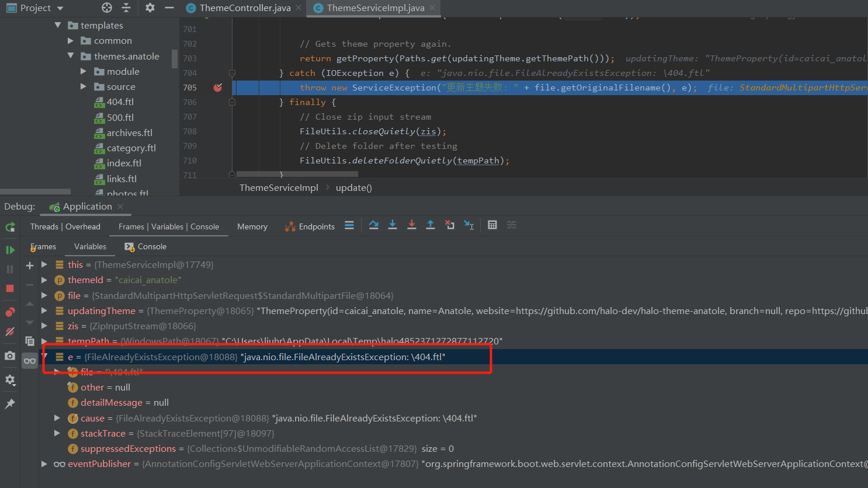This screenshot has width=868, height=488.
Task: Switch to the Endpoints tab
Action: [x=310, y=226]
